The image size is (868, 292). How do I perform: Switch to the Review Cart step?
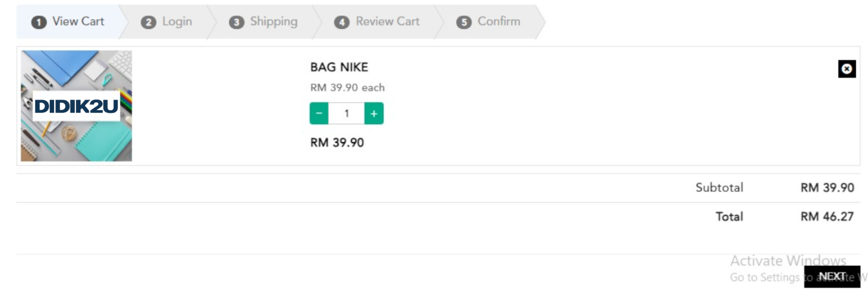377,21
